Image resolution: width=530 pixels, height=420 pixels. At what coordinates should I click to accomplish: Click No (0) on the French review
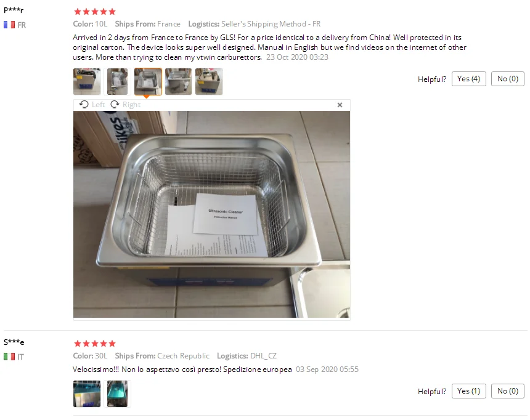click(507, 79)
